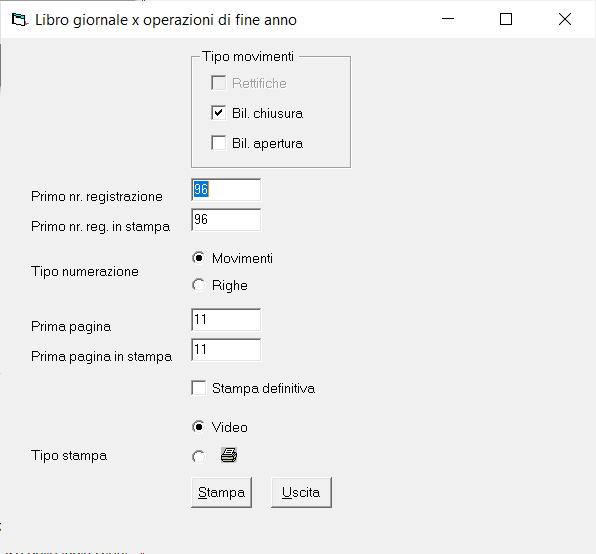
Task: Tick the Rettifiche checkbox
Action: pos(219,83)
